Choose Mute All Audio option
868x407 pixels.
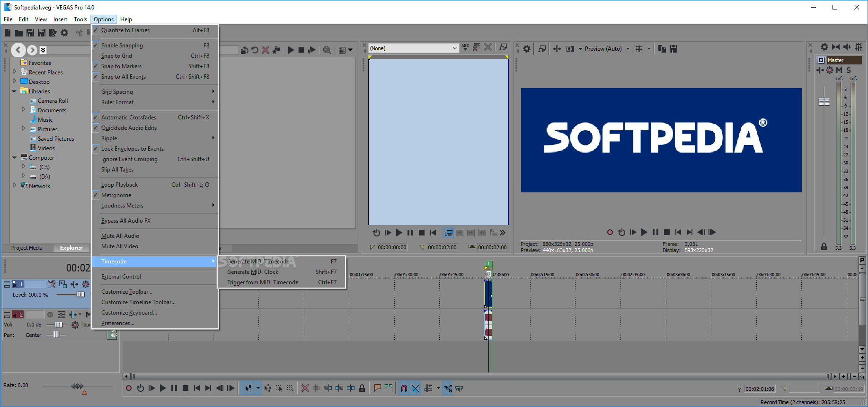click(155, 236)
